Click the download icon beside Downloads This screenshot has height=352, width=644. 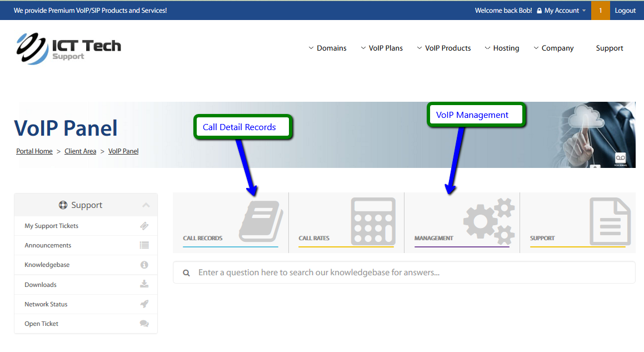pos(144,284)
